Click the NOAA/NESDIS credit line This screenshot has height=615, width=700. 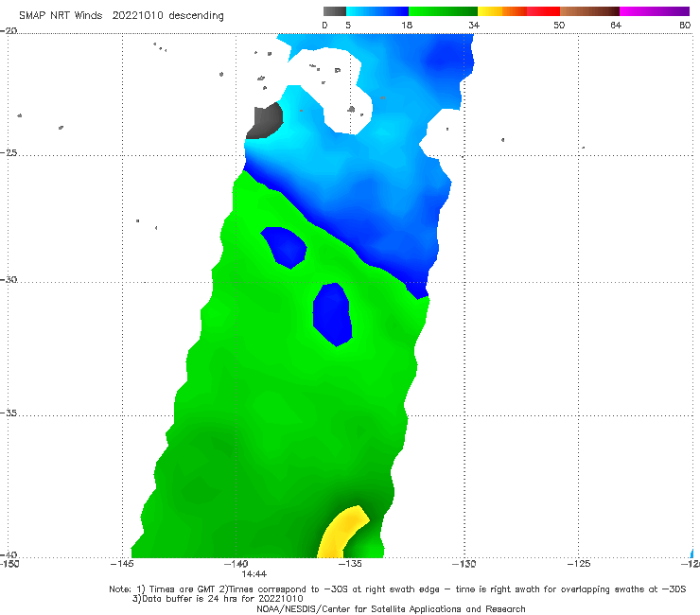click(x=391, y=608)
